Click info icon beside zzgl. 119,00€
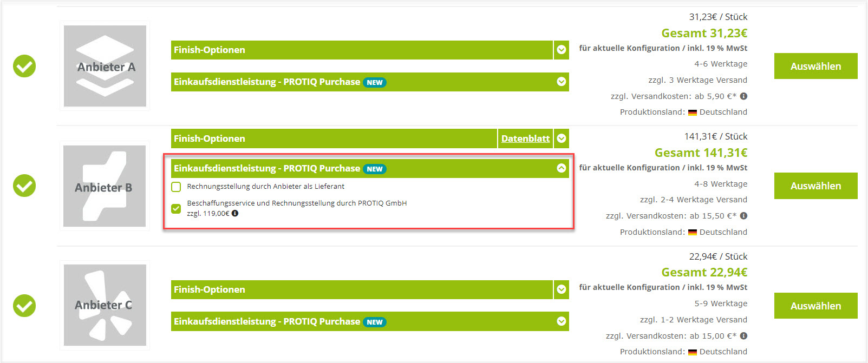868x363 pixels. (235, 213)
